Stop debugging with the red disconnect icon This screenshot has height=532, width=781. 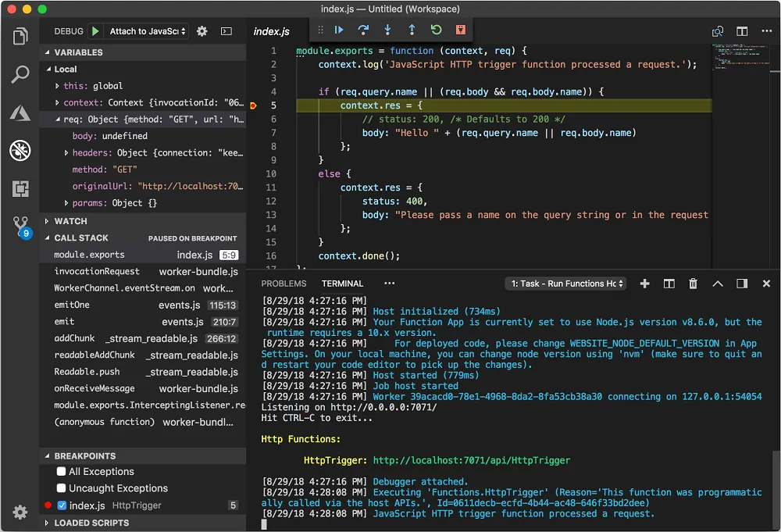pos(461,30)
